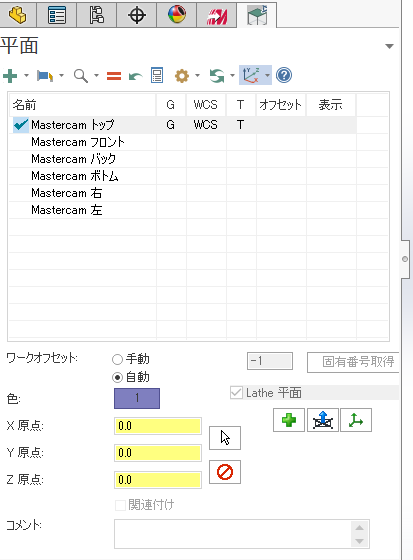
Task: Click the green plus create plane icon
Action: tap(10, 76)
